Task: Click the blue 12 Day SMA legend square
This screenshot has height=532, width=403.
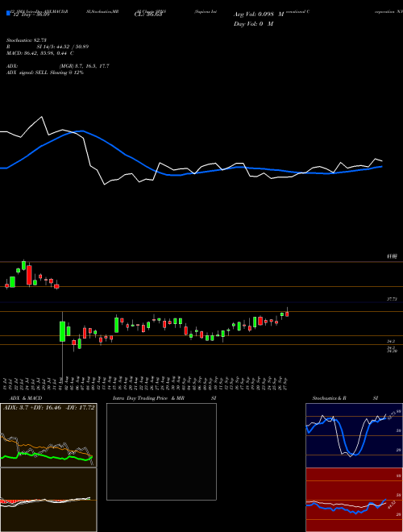Action: pyautogui.click(x=9, y=14)
